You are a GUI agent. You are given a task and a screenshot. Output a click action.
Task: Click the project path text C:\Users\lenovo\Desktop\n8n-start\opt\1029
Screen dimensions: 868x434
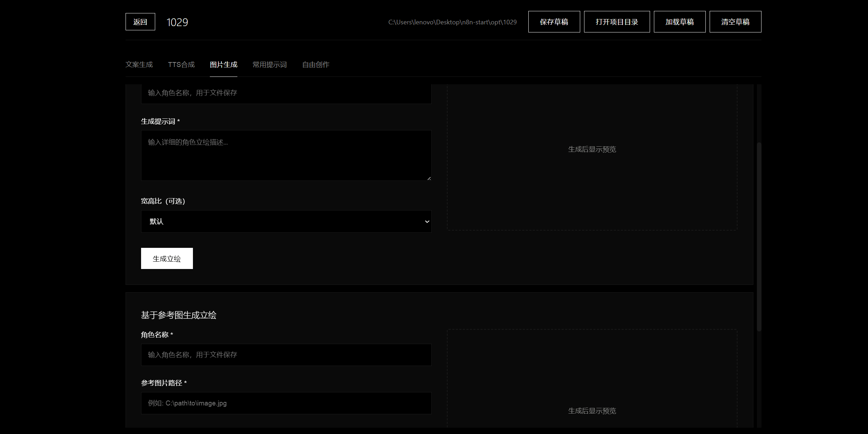coord(453,22)
